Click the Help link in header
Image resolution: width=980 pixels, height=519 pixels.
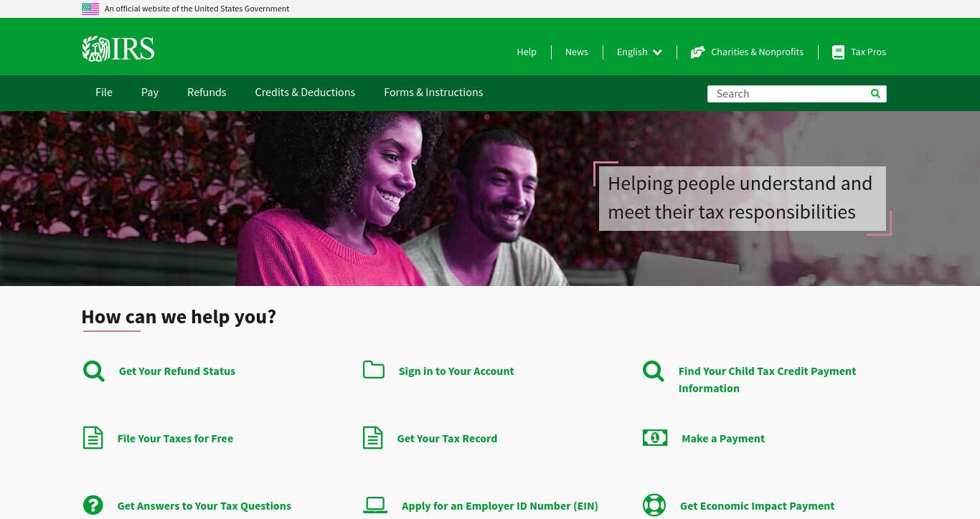[527, 52]
